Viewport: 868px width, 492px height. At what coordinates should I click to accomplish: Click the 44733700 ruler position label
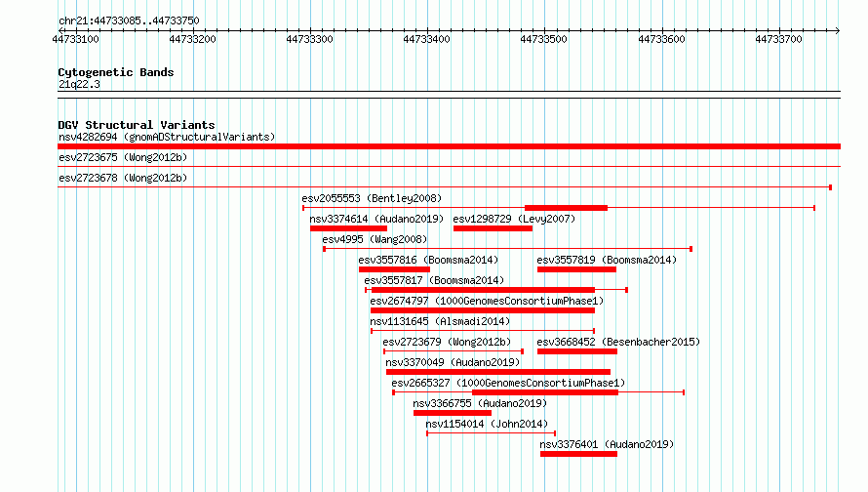(x=778, y=39)
